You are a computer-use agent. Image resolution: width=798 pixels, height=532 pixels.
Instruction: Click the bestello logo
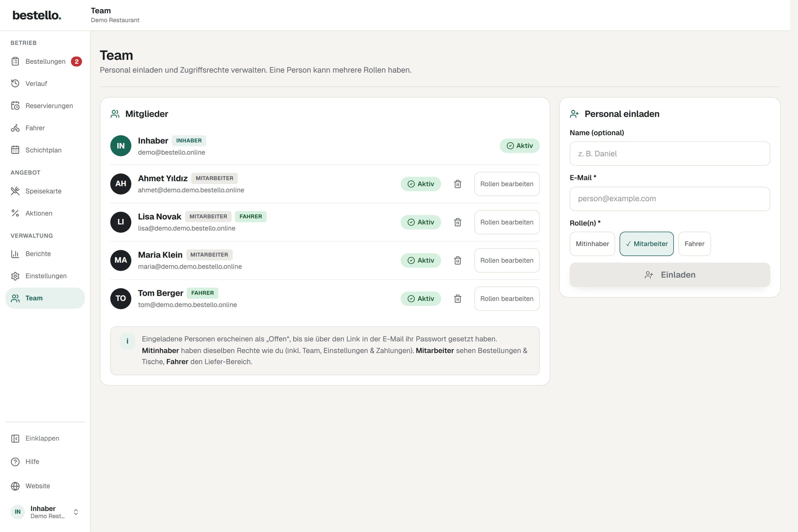(x=37, y=15)
